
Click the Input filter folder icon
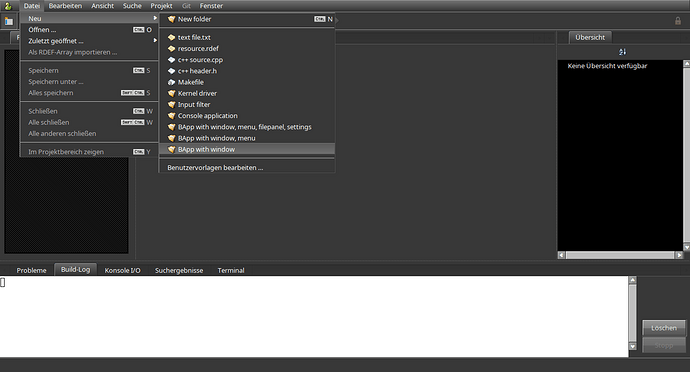click(x=172, y=105)
